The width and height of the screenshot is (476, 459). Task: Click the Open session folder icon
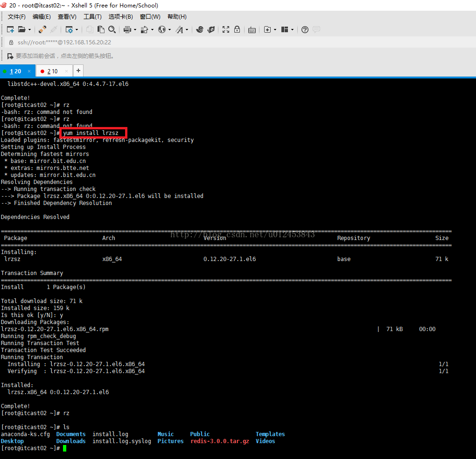(x=22, y=29)
